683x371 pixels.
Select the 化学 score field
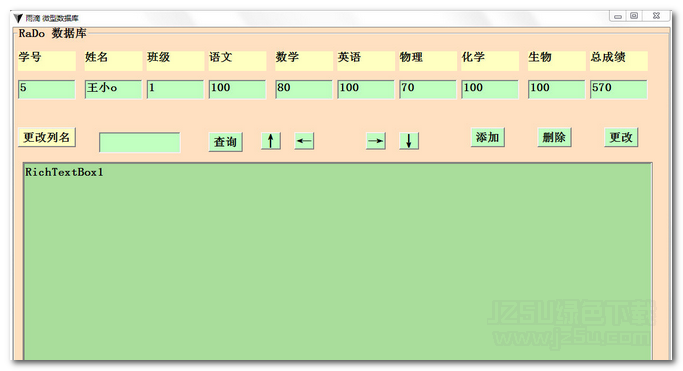click(490, 89)
